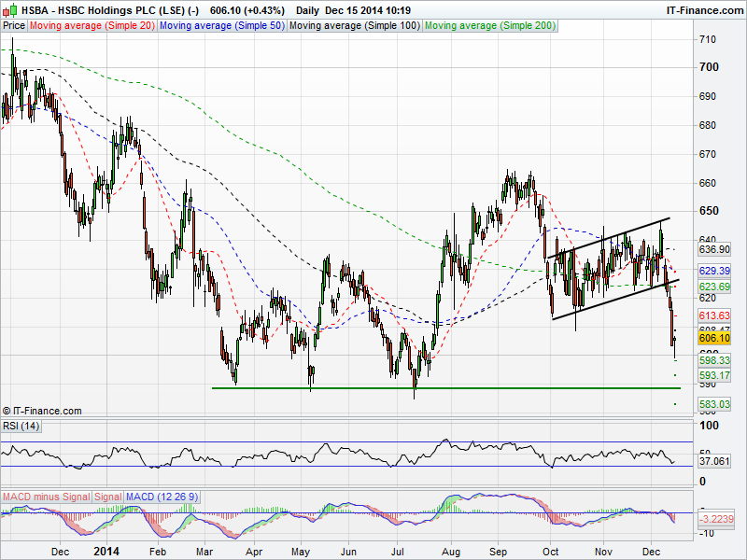The height and width of the screenshot is (560, 747).
Task: Click the Moving average (Simple 100) label
Action: pyautogui.click(x=352, y=26)
